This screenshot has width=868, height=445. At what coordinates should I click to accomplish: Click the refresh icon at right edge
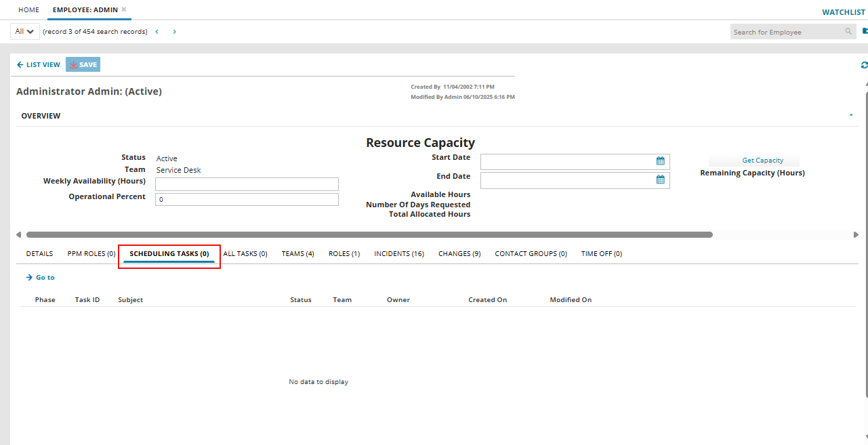point(864,65)
